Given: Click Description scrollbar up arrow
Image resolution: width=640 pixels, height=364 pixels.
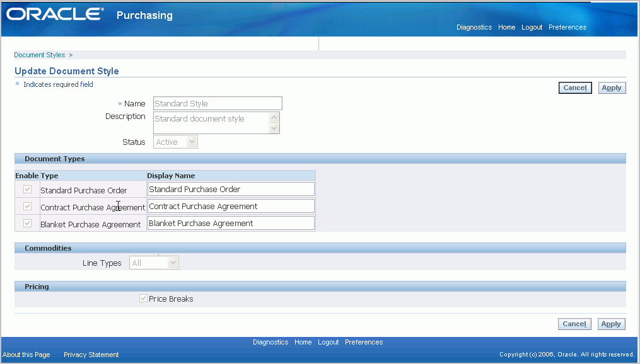Looking at the screenshot, I should (x=274, y=117).
